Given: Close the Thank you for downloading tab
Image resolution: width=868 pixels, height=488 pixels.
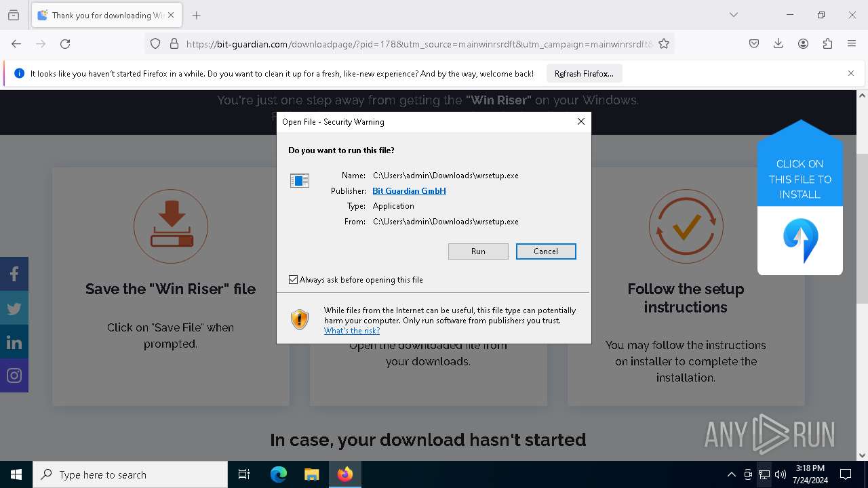Looking at the screenshot, I should (171, 15).
